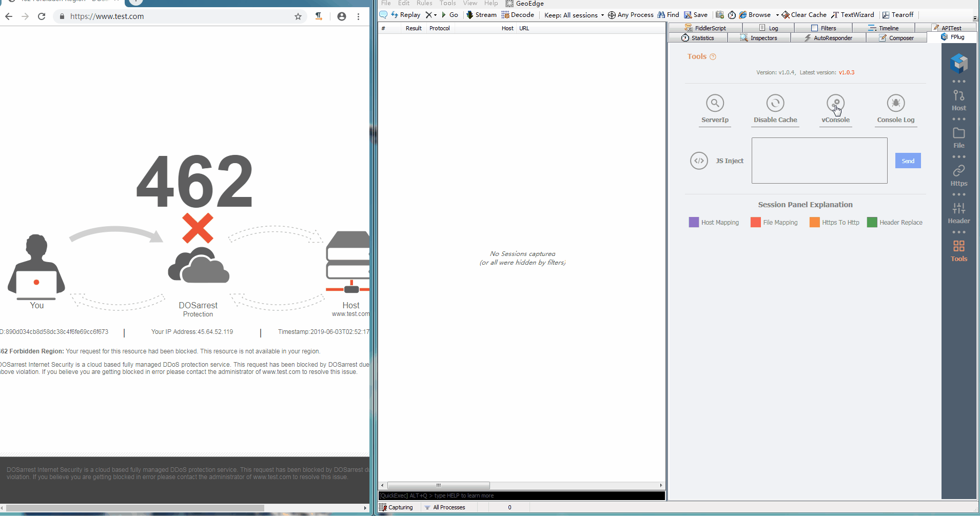
Task: Click the Protocol column header
Action: click(x=440, y=28)
